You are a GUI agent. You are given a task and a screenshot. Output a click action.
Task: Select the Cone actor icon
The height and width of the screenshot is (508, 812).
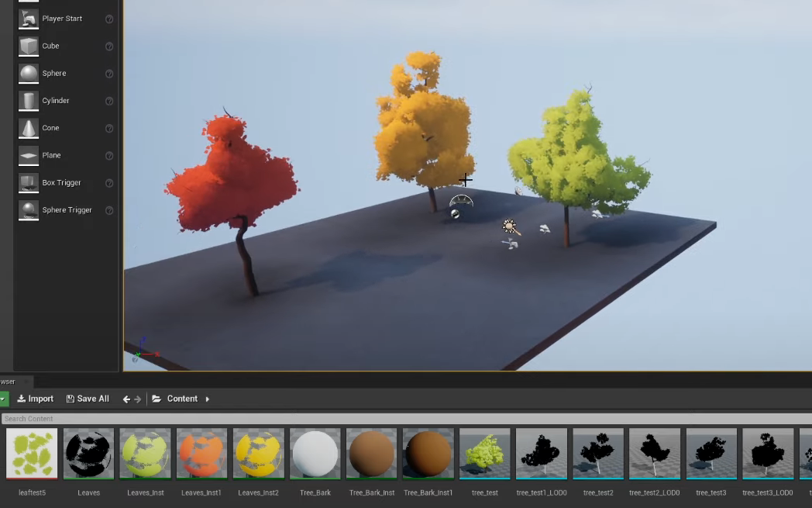[29, 127]
